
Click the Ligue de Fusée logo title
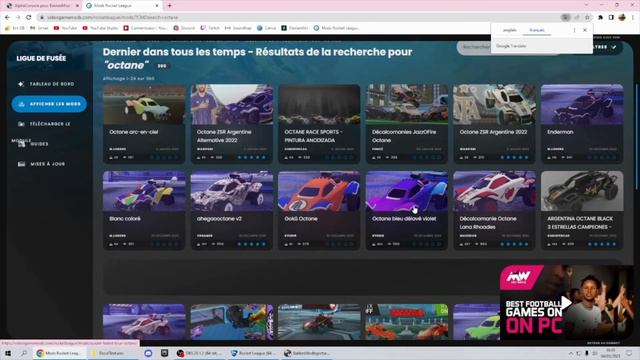click(x=41, y=58)
